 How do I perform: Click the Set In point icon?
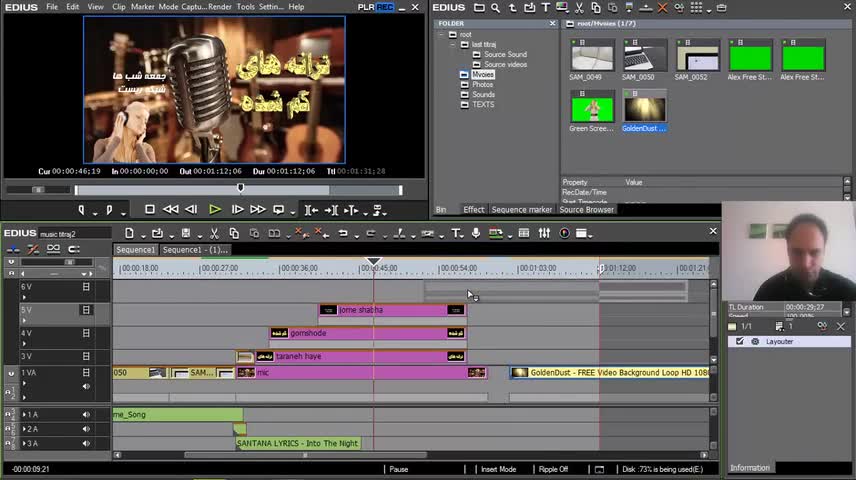point(82,210)
